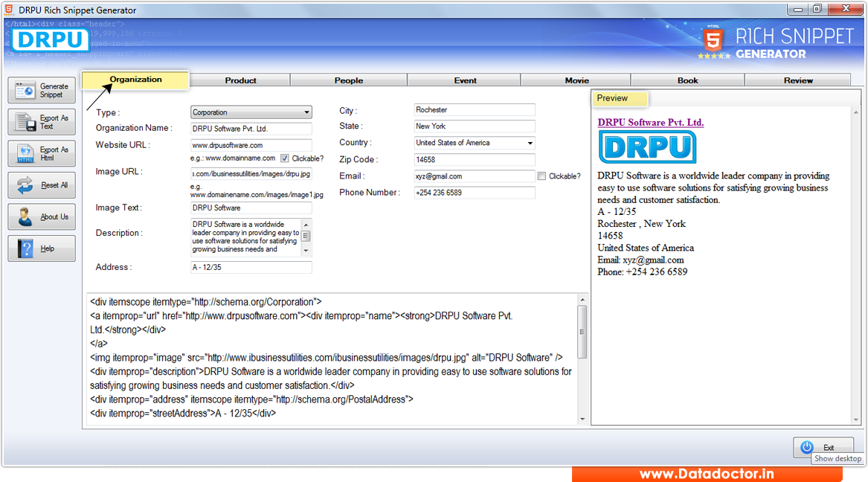Click the Export As Html icon

(25, 153)
